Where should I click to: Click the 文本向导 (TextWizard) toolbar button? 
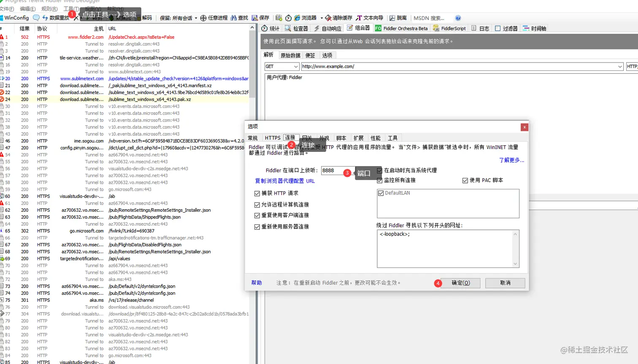point(370,18)
